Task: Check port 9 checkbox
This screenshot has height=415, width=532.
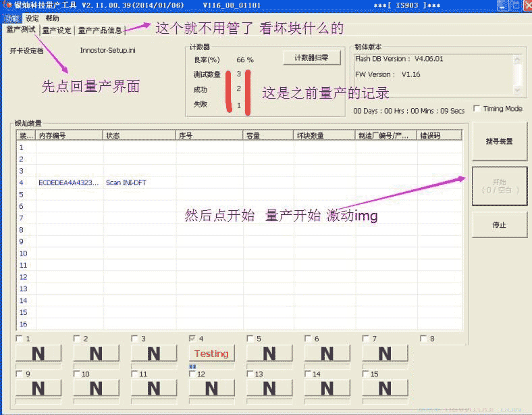Action: click(19, 374)
